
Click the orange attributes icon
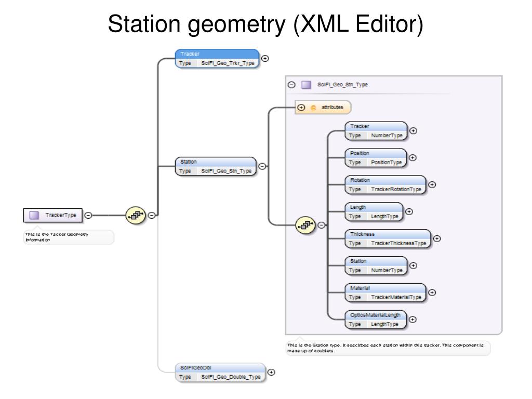[313, 108]
